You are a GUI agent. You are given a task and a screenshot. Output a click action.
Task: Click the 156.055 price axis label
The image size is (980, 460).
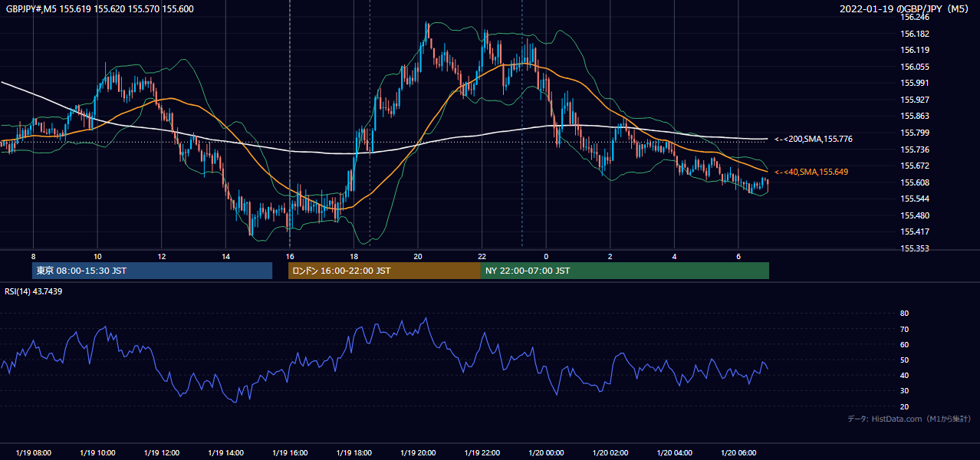point(915,67)
